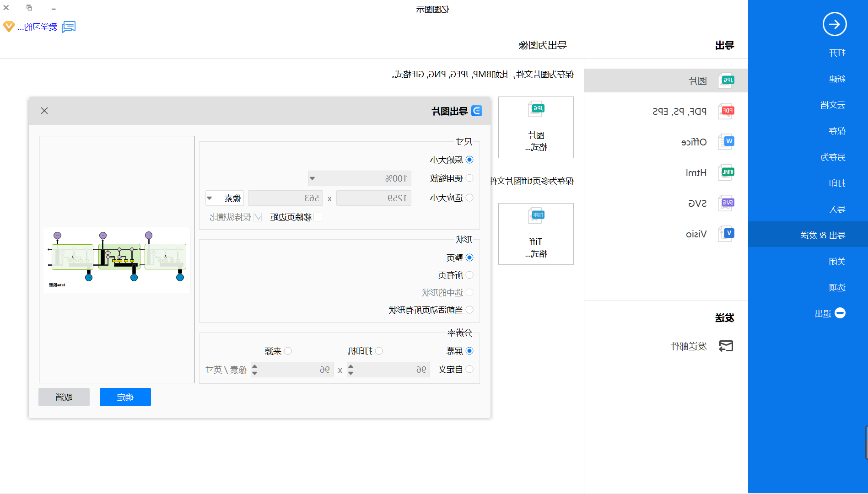Click the 'Office' list label
Image resolution: width=868 pixels, height=494 pixels.
coord(694,142)
